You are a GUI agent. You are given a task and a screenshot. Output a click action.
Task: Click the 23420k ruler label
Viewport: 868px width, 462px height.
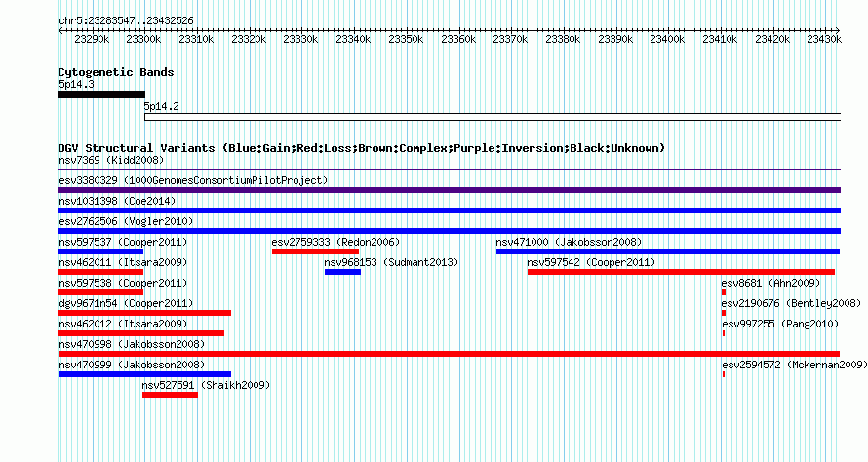(x=772, y=39)
